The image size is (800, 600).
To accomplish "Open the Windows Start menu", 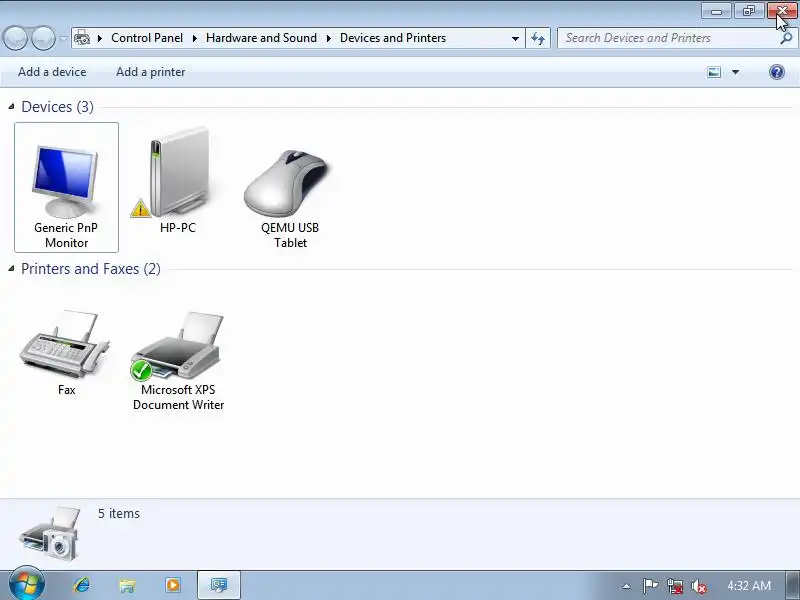I will pyautogui.click(x=27, y=585).
